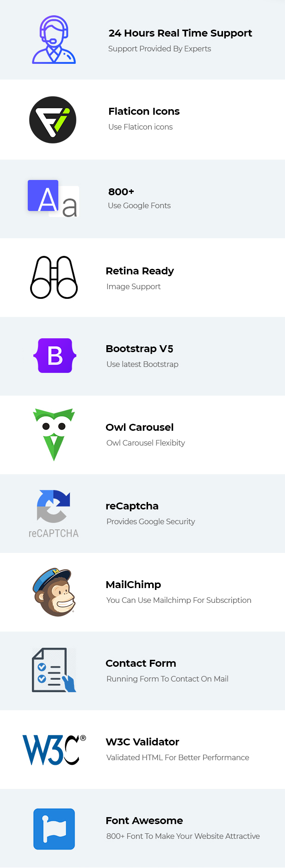
Task: Click the green Owl Carousel icon
Action: [54, 434]
